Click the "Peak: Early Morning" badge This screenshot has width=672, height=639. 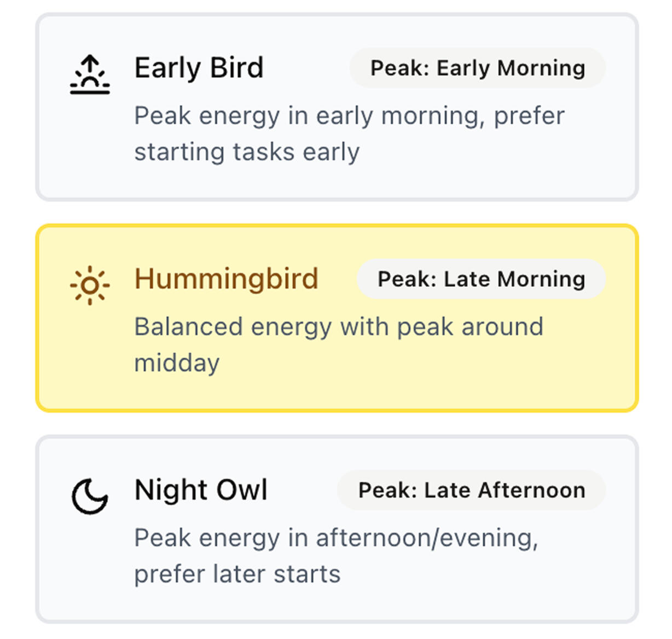point(477,68)
